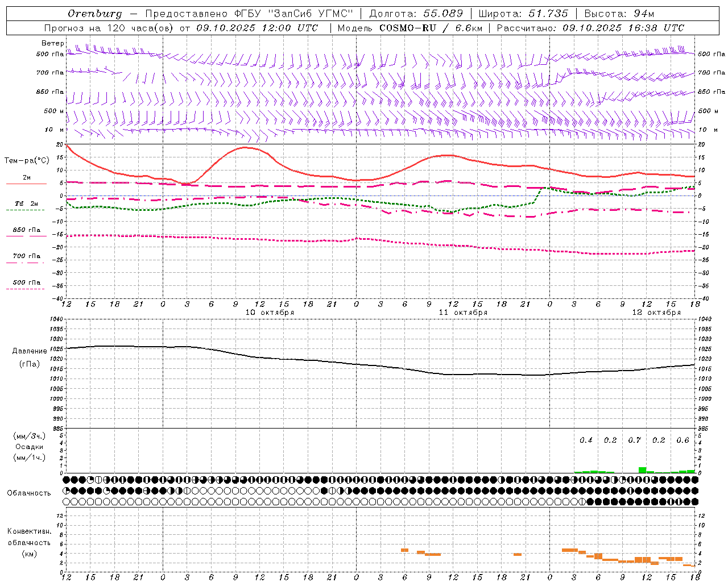This screenshot has height=582, width=728.
Task: Click the '(км)' unit under convective cloudiness
Action: (30, 553)
